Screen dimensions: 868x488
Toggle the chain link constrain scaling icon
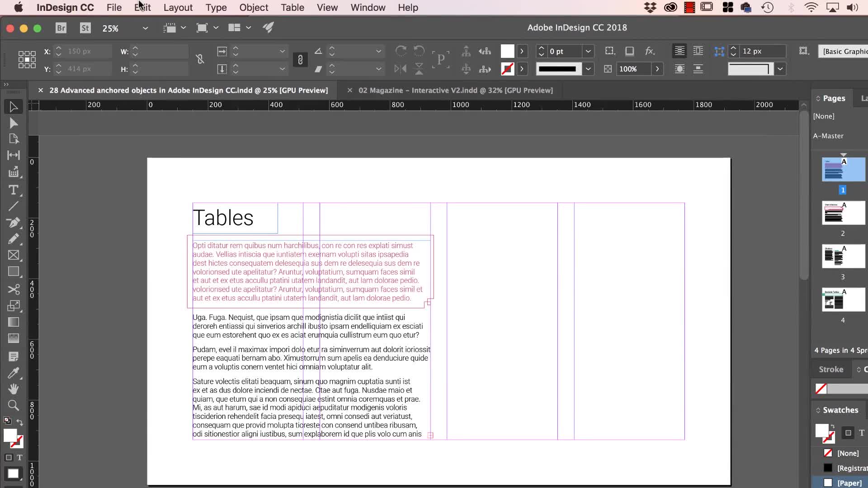[x=300, y=60]
